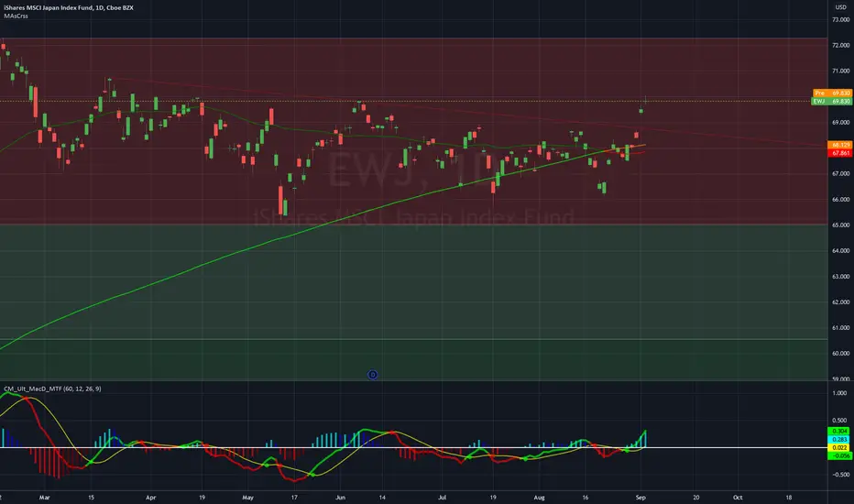
Task: Click the blue dividend D marker icon
Action: [x=373, y=375]
